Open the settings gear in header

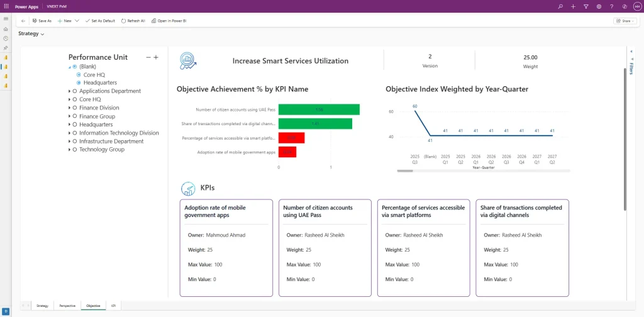click(599, 6)
